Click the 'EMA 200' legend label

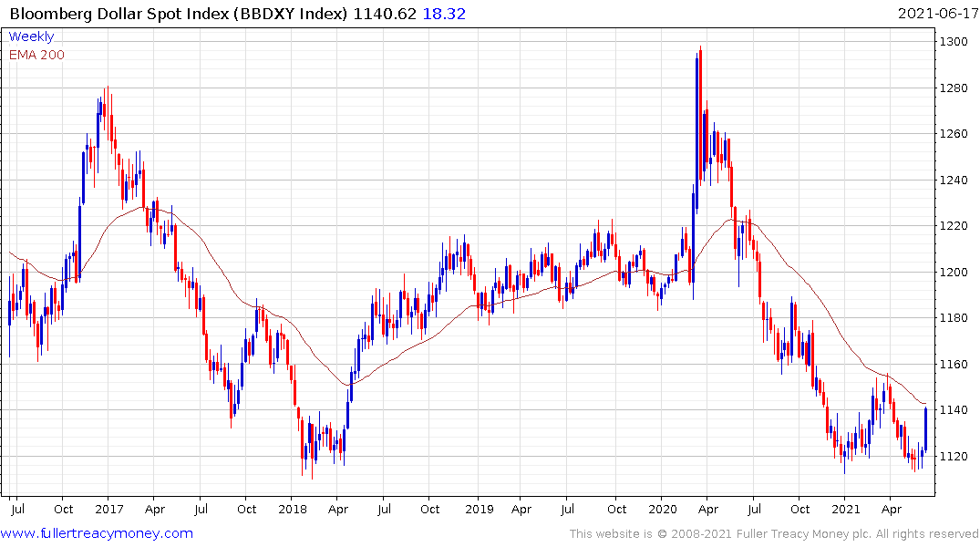point(36,55)
